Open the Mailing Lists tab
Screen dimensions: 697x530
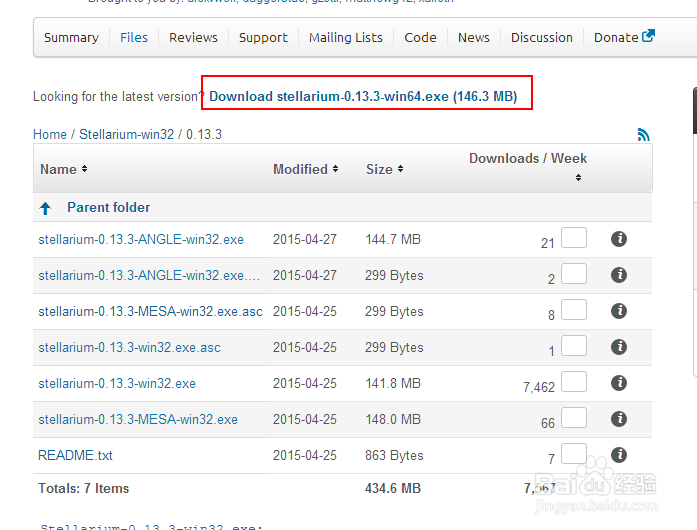coord(346,37)
